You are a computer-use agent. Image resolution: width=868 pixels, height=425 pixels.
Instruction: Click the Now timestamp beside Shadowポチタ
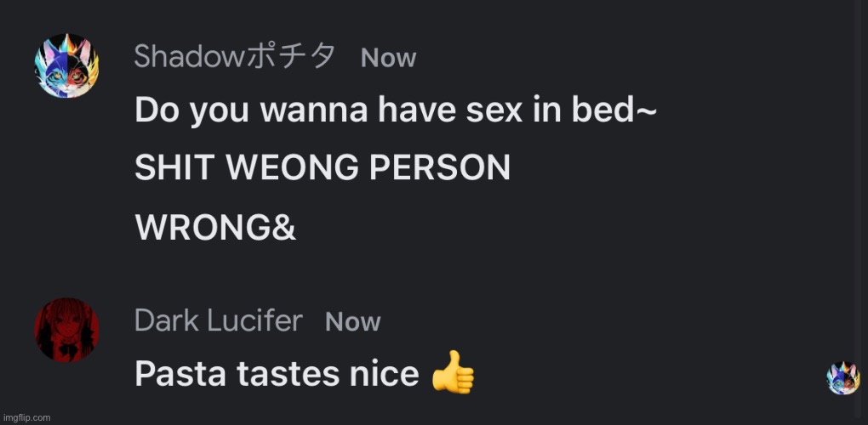tap(388, 58)
